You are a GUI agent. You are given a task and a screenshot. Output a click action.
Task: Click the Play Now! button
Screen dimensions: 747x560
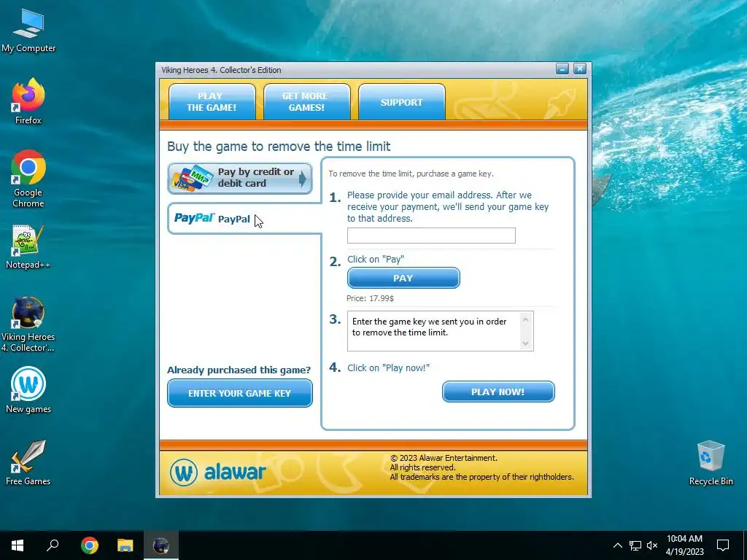tap(498, 392)
